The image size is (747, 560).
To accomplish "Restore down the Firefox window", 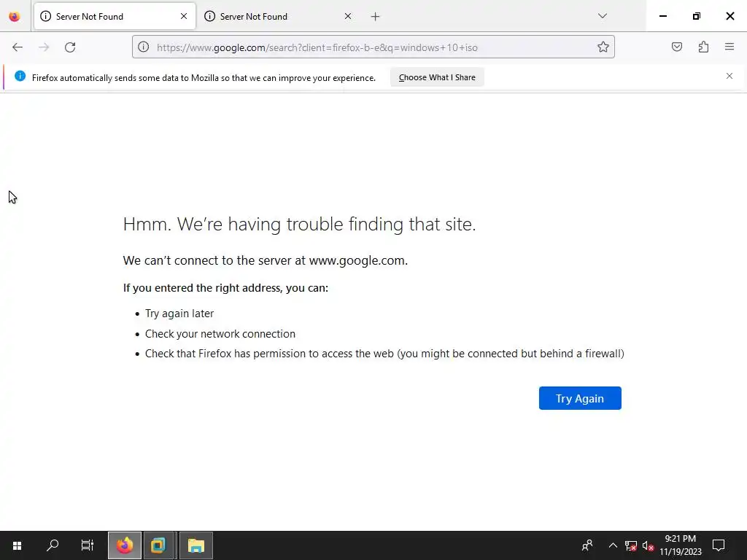I will (x=697, y=16).
